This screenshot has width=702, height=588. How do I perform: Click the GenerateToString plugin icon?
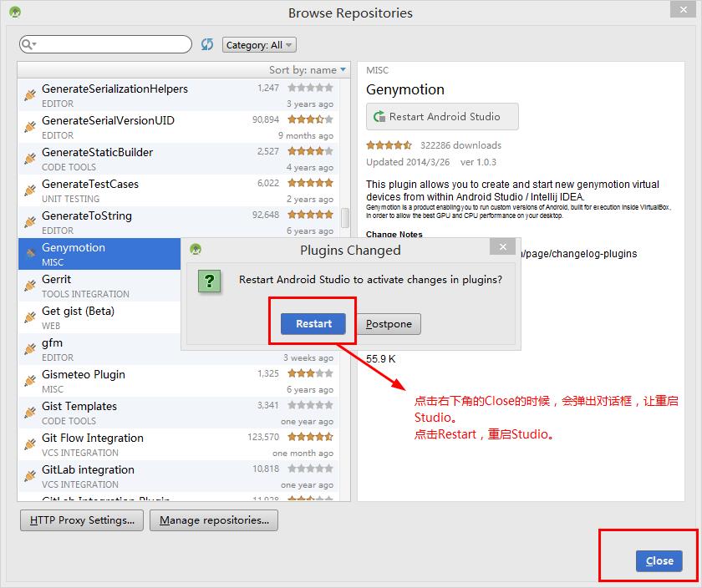coord(30,222)
